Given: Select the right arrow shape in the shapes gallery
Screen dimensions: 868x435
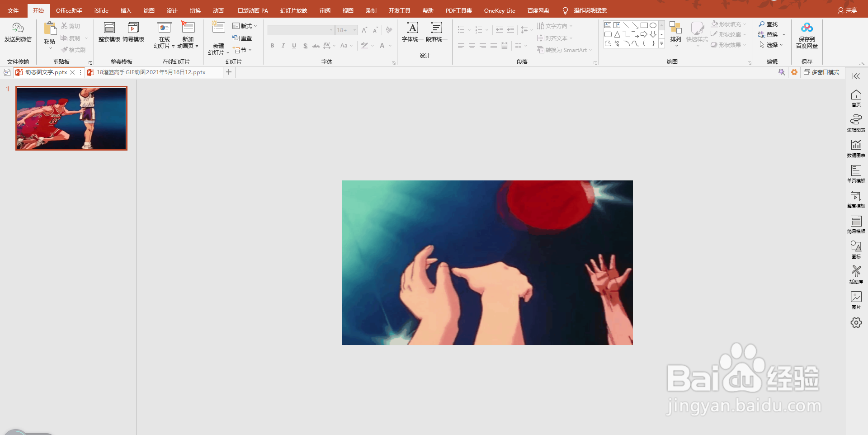Looking at the screenshot, I should [x=644, y=34].
